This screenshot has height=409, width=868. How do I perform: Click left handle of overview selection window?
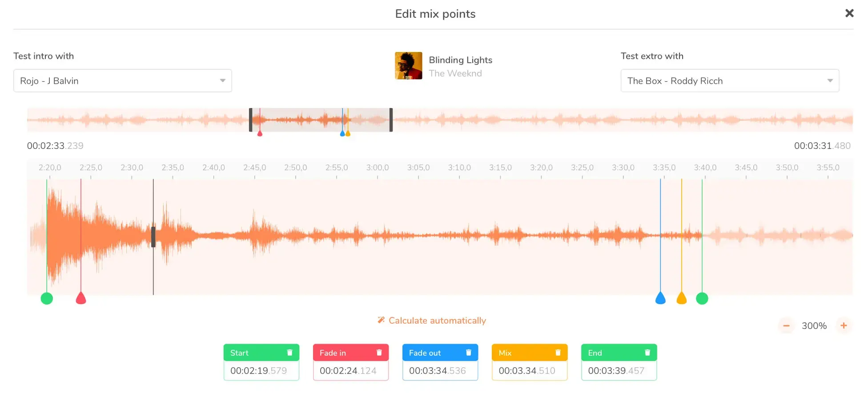pos(251,120)
